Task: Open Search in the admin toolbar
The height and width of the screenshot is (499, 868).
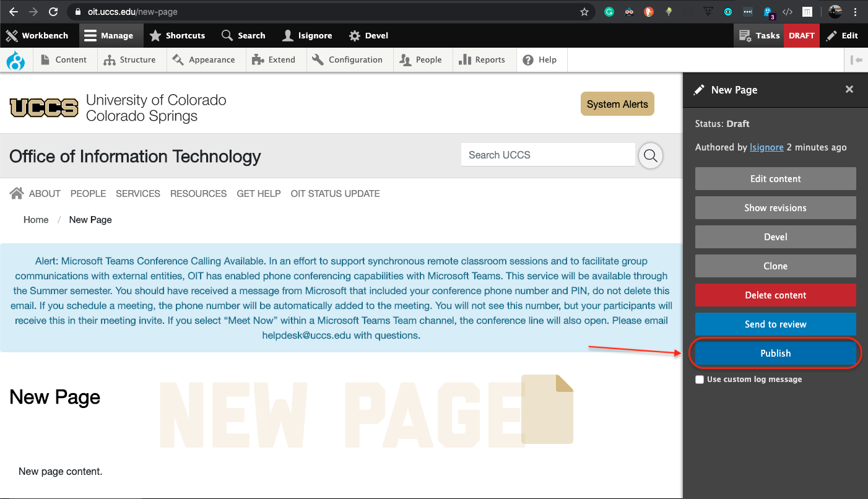Action: tap(243, 35)
